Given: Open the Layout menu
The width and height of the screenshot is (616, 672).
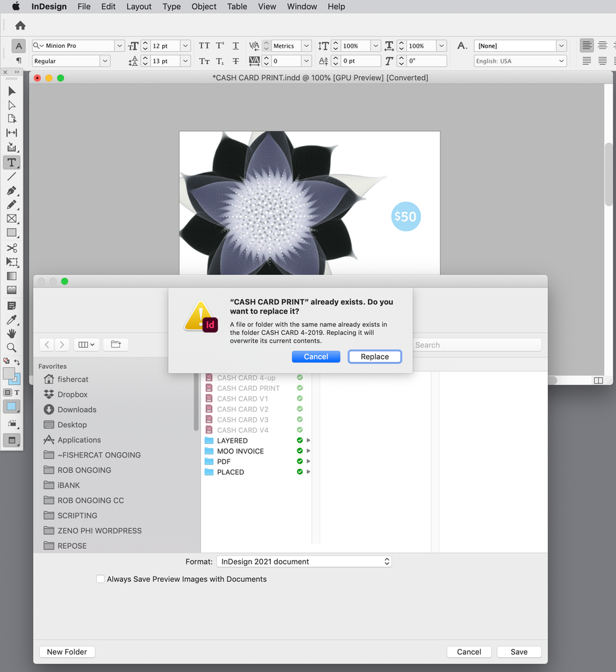Looking at the screenshot, I should click(x=139, y=7).
